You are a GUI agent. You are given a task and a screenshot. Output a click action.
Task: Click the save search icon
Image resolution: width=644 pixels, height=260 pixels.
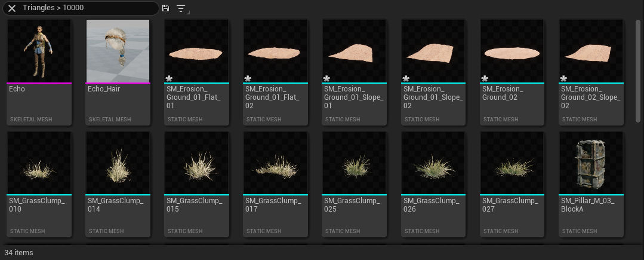[x=165, y=8]
